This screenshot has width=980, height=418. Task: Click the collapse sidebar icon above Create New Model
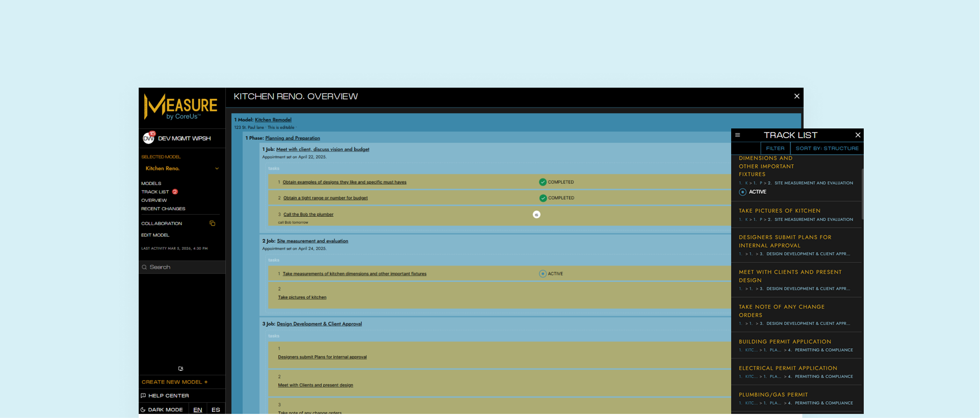pos(180,369)
